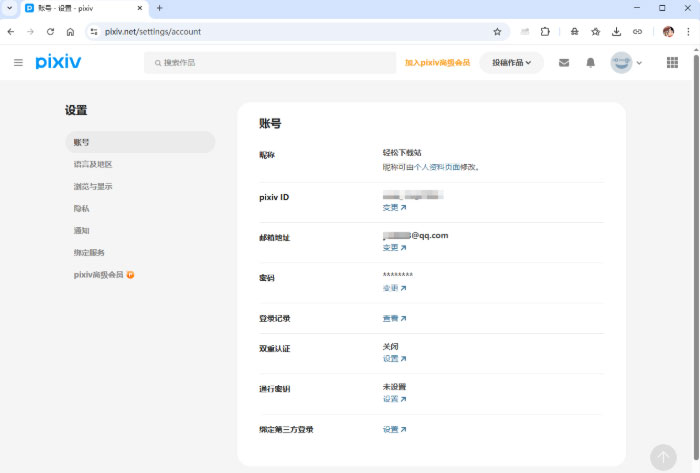Viewport: 700px width, 473px height.
Task: Select 隐私 in the settings sidebar
Action: point(81,208)
